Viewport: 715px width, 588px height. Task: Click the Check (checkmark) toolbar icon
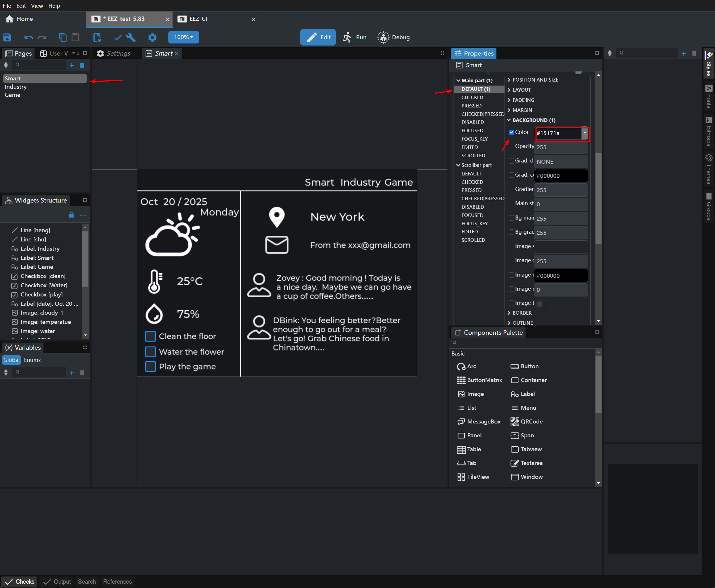pyautogui.click(x=117, y=37)
